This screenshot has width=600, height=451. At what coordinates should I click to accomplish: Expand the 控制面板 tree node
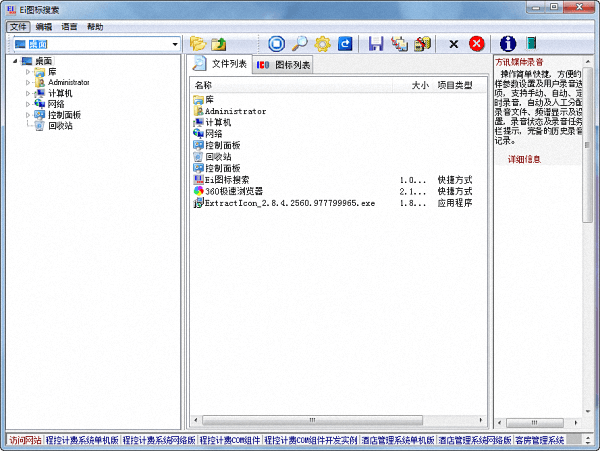28,114
